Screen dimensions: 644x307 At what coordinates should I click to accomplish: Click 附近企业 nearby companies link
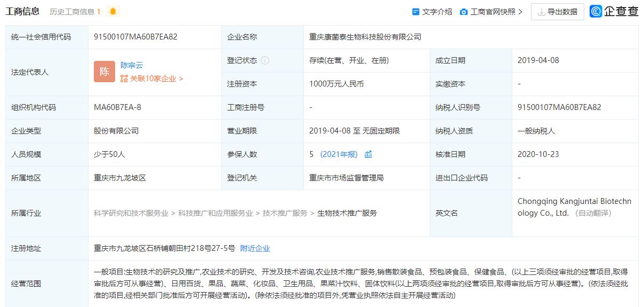click(255, 248)
